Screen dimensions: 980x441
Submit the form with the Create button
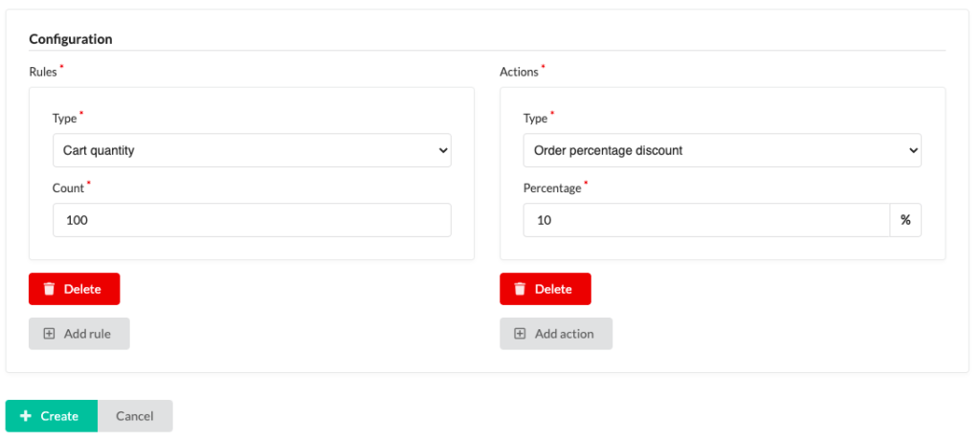[52, 416]
